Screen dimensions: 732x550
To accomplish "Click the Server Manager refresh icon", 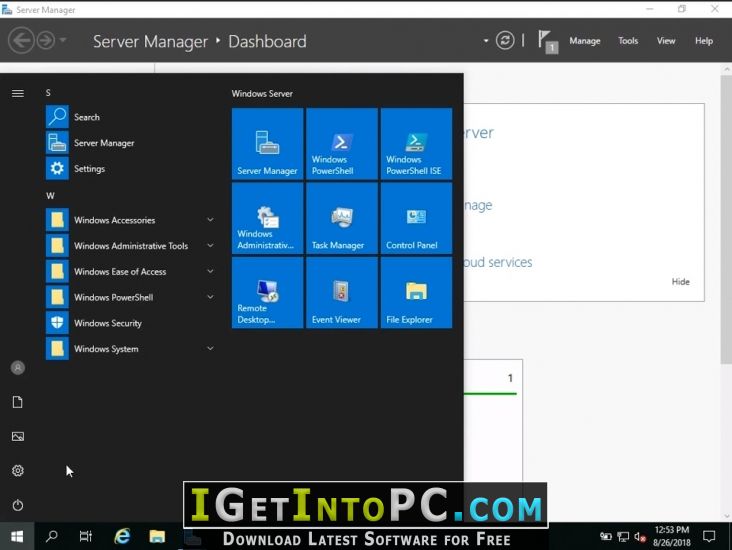I will click(x=505, y=41).
